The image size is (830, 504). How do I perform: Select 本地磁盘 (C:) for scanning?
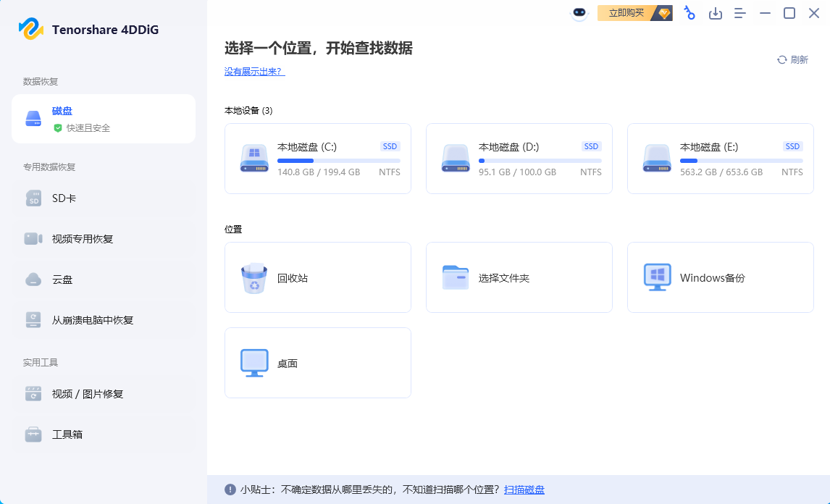click(317, 158)
